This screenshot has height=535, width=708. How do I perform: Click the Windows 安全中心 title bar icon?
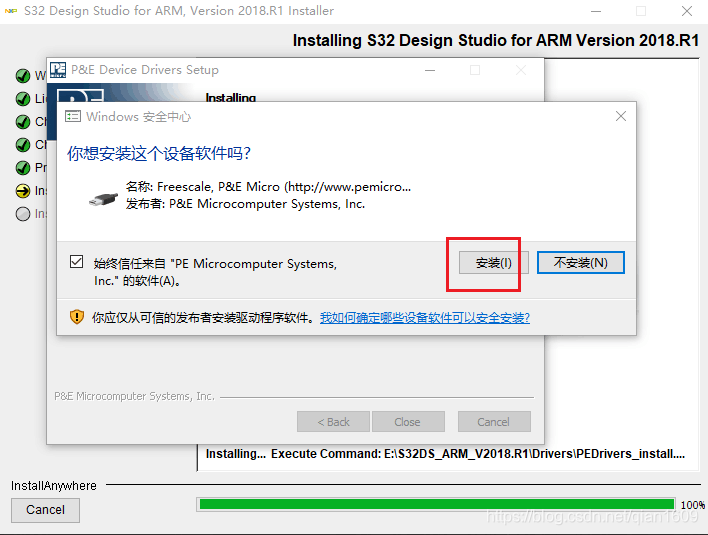[x=73, y=116]
